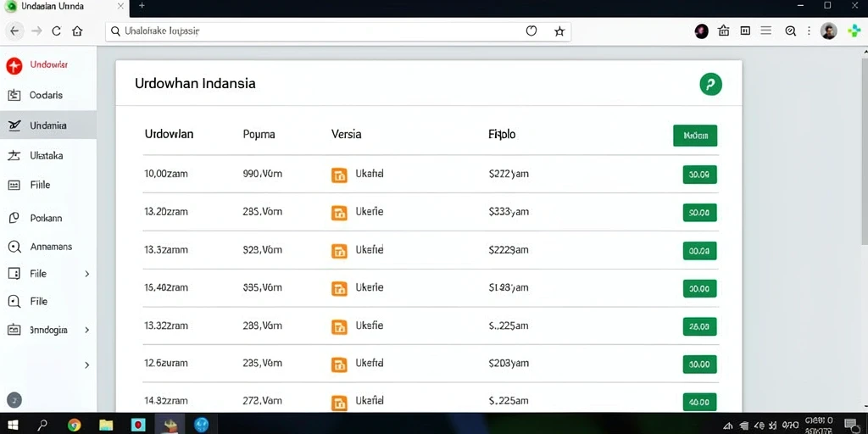This screenshot has height=434, width=868.
Task: Click the star bookmark icon in address bar
Action: pyautogui.click(x=559, y=31)
